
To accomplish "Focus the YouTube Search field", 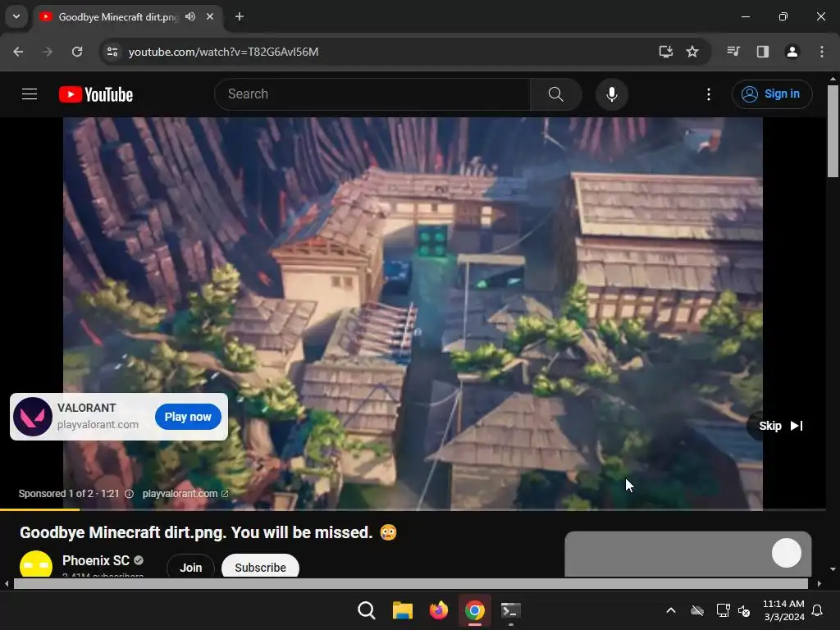I will tap(372, 94).
